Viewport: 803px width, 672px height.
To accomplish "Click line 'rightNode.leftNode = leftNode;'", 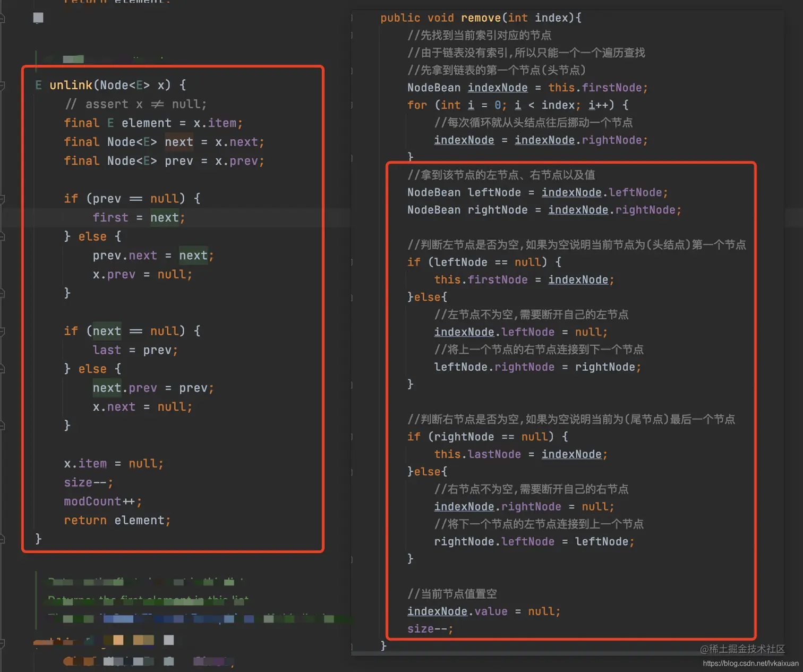I will [534, 542].
